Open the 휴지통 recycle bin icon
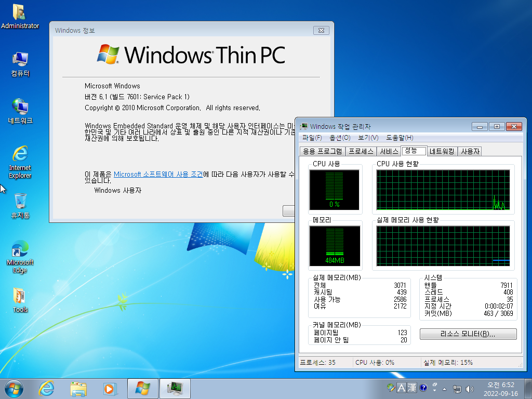 tap(20, 206)
